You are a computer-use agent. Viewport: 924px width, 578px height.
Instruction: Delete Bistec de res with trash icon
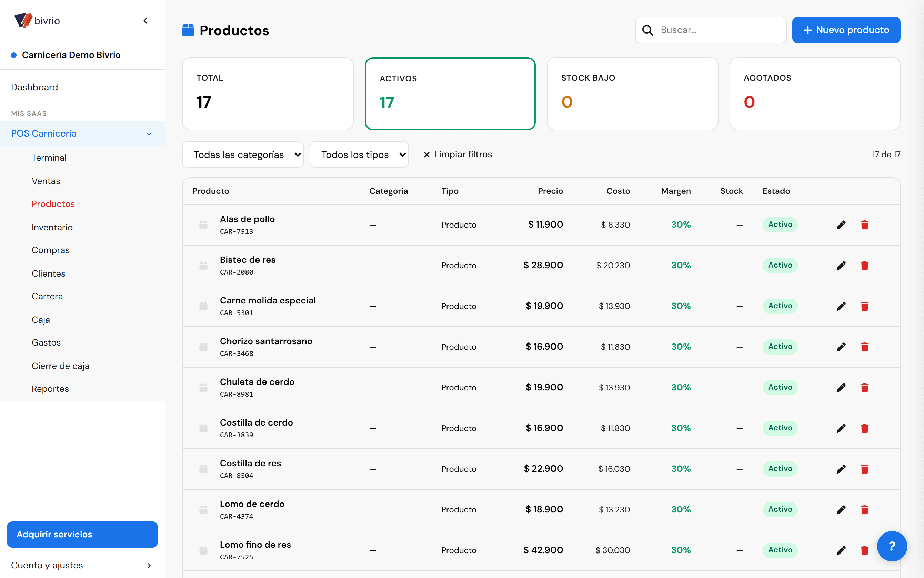pos(864,265)
